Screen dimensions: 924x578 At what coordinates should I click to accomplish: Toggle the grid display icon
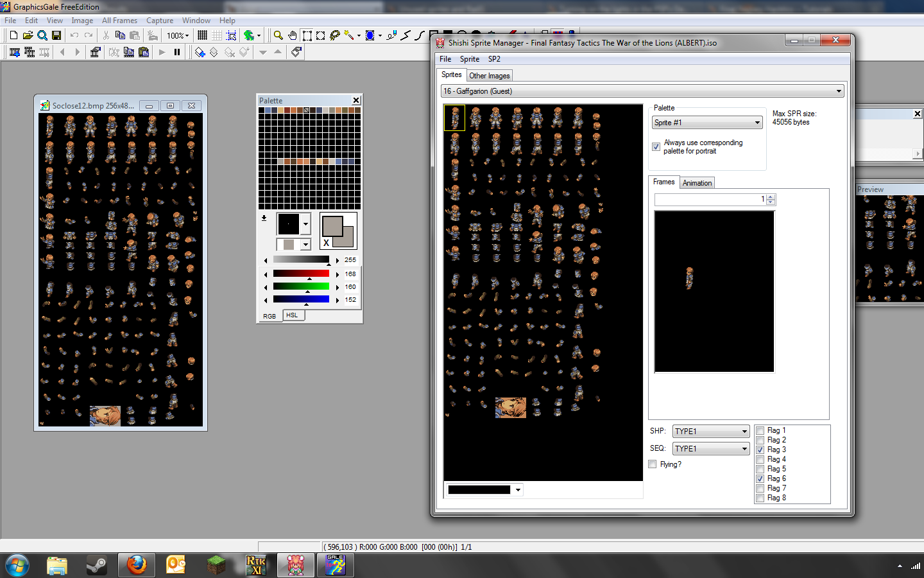click(x=202, y=35)
